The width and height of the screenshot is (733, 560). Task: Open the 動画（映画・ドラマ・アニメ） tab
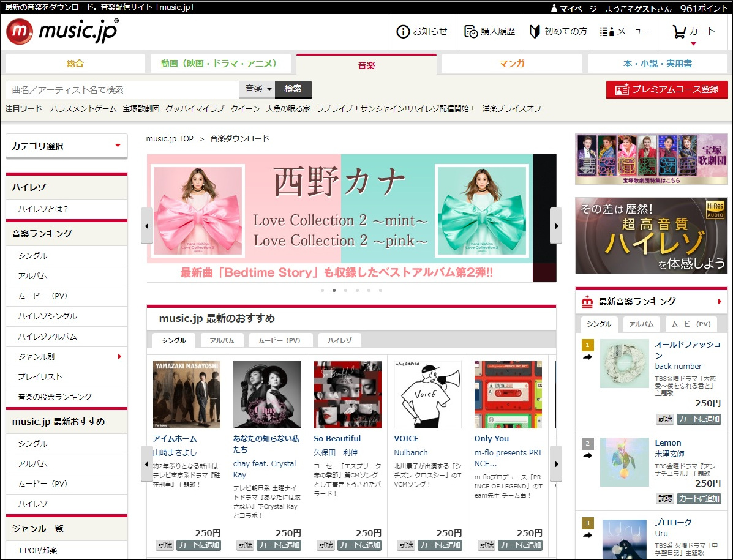click(220, 63)
